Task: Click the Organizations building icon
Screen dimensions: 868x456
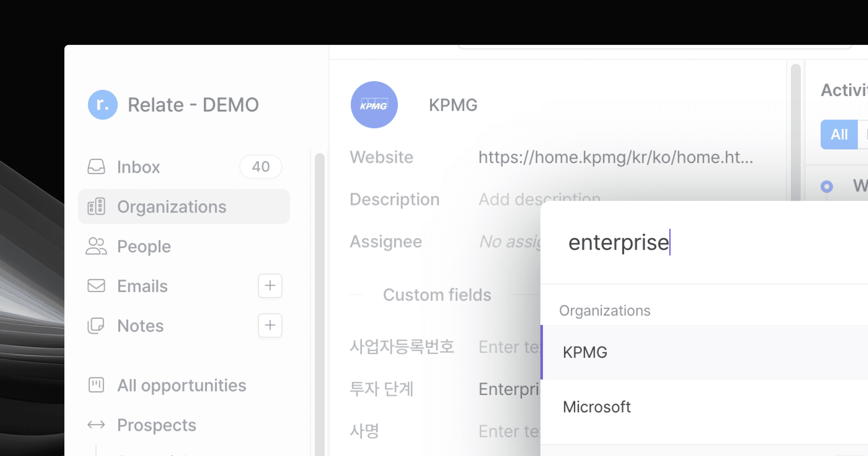Action: click(x=96, y=207)
